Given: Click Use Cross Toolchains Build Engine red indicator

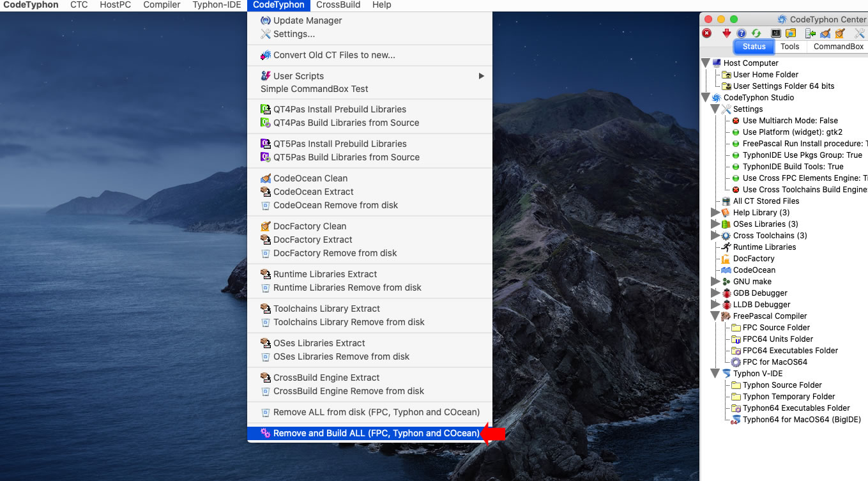Looking at the screenshot, I should point(736,190).
